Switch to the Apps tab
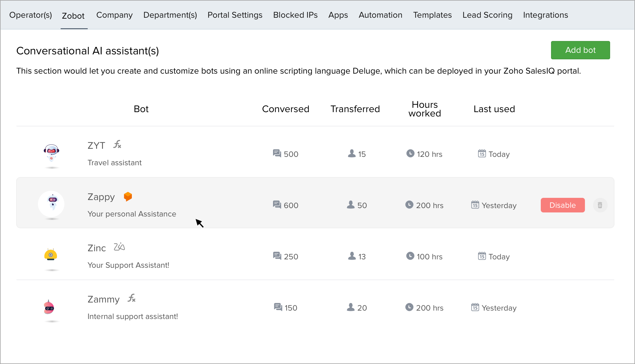Viewport: 635px width, 364px height. [338, 15]
